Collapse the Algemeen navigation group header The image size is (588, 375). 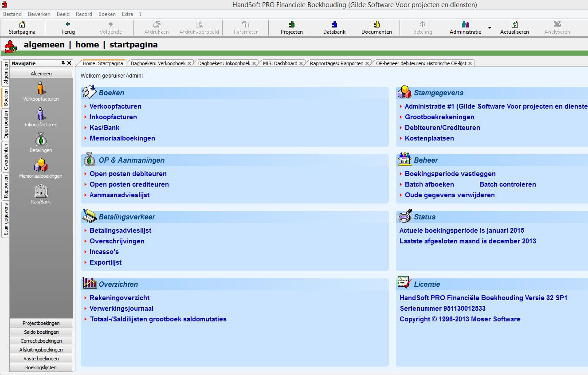pos(41,74)
